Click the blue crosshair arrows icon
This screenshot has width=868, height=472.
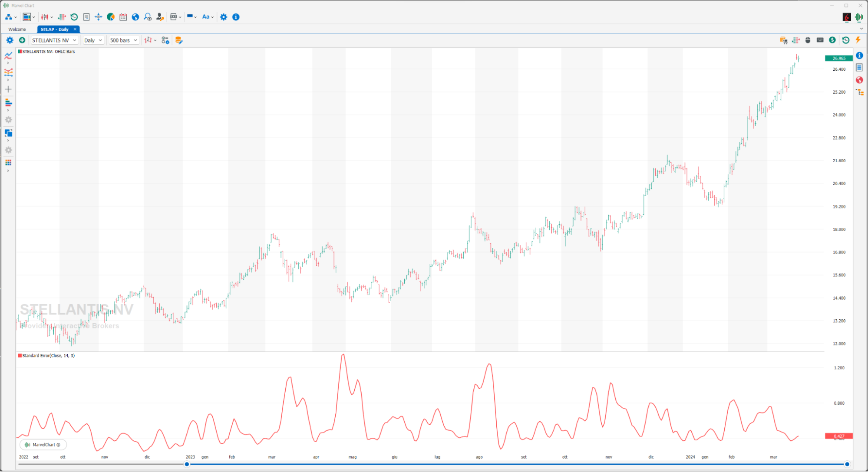99,17
